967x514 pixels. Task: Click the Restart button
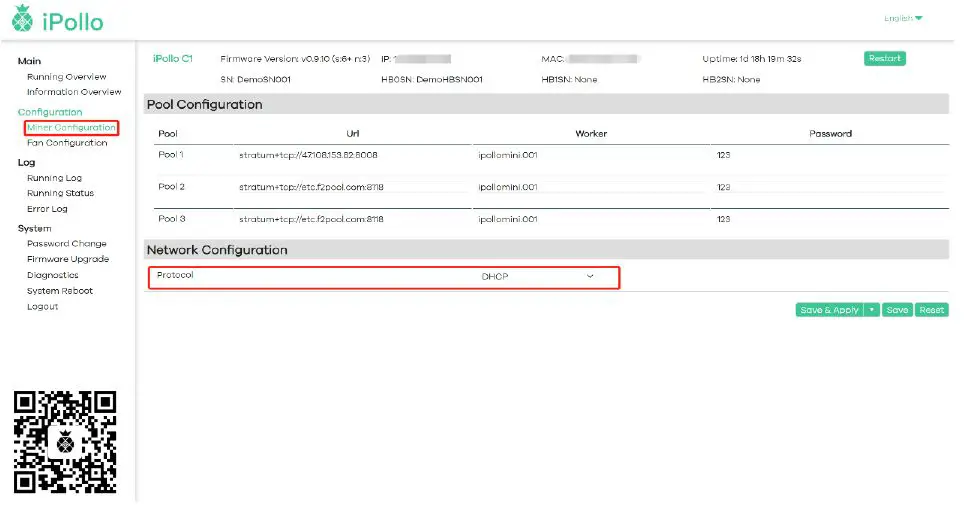(884, 59)
